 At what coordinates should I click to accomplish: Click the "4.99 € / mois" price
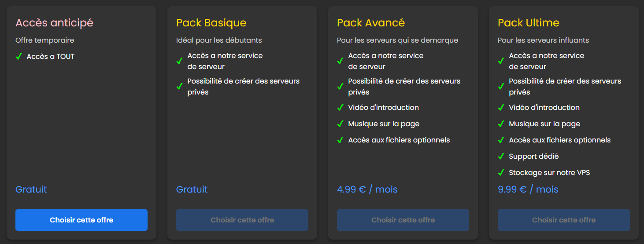pos(367,189)
